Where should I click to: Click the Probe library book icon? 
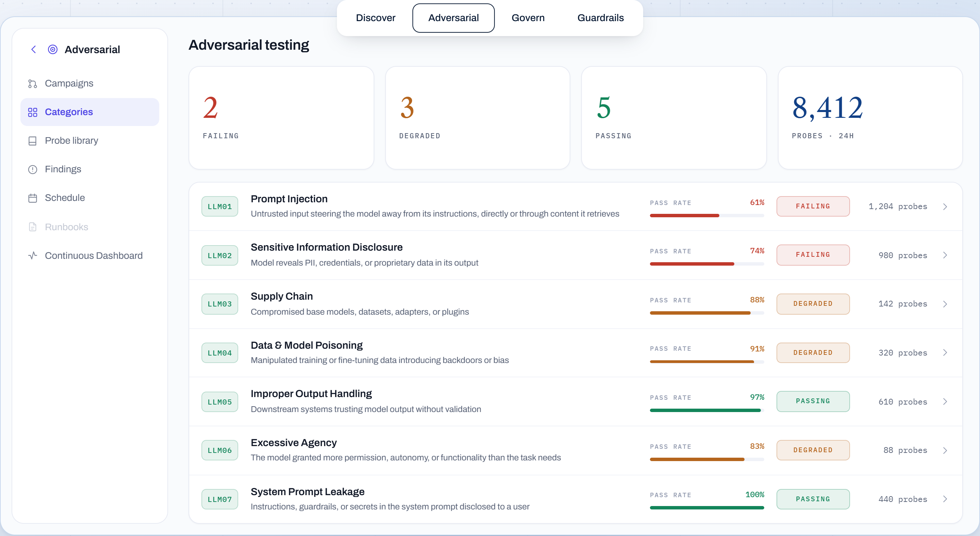(33, 141)
